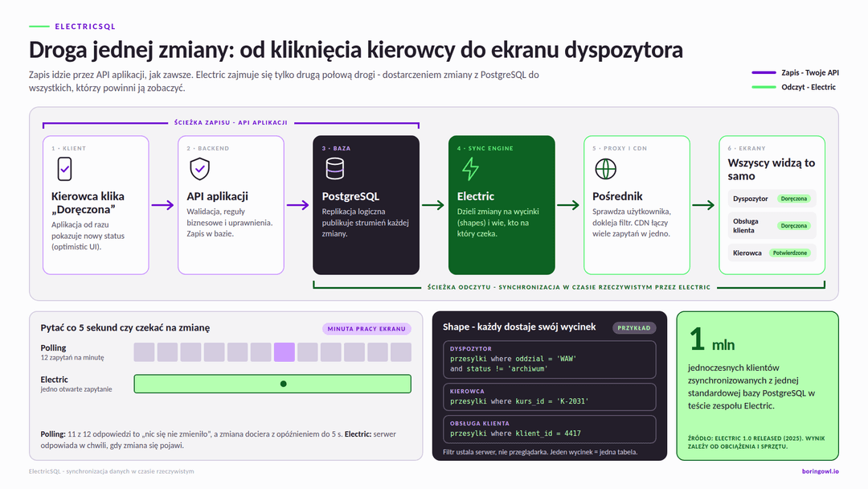
Task: Click the KIEROWCA shape code box
Action: point(549,397)
